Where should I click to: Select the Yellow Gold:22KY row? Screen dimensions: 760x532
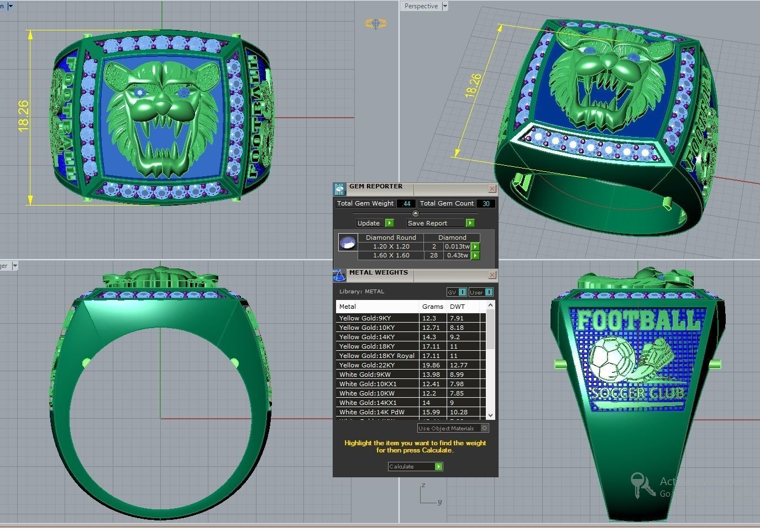pyautogui.click(x=411, y=365)
